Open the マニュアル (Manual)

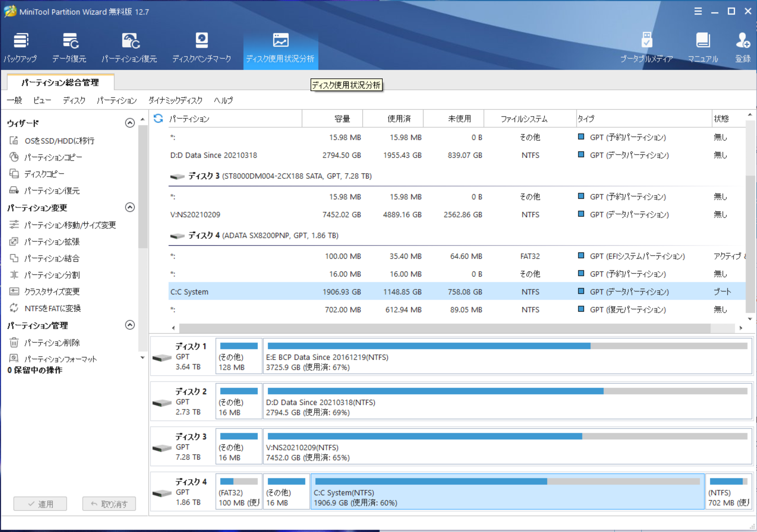click(x=703, y=47)
